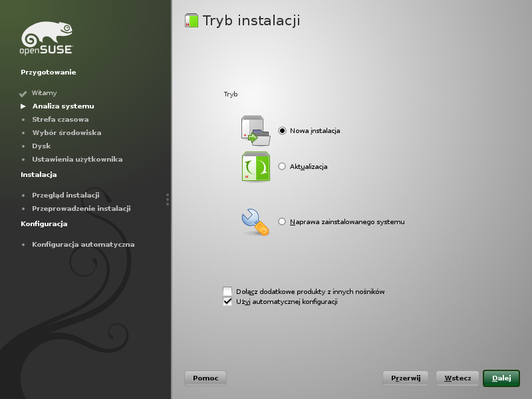Image resolution: width=532 pixels, height=399 pixels.
Task: Select the Nowa instalacja radio button
Action: (x=283, y=131)
